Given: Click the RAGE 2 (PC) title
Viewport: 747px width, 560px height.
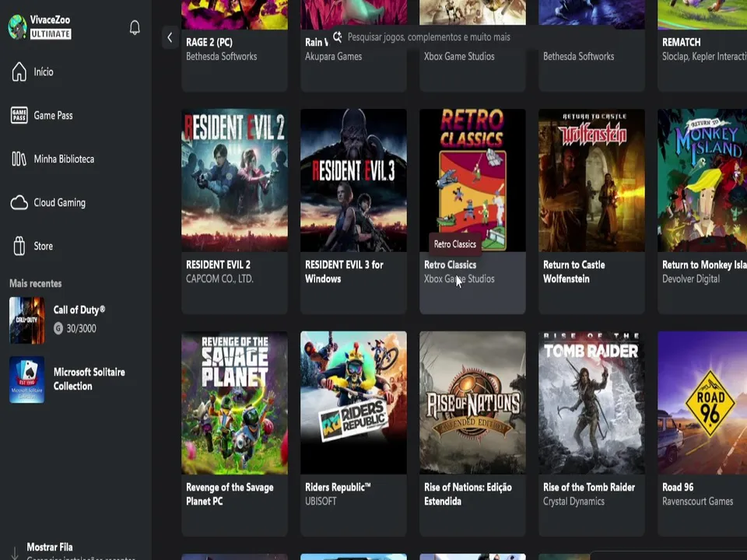Looking at the screenshot, I should click(209, 42).
